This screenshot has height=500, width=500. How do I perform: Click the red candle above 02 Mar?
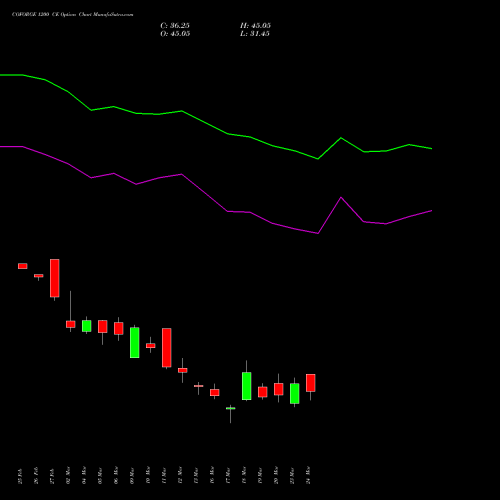click(71, 324)
